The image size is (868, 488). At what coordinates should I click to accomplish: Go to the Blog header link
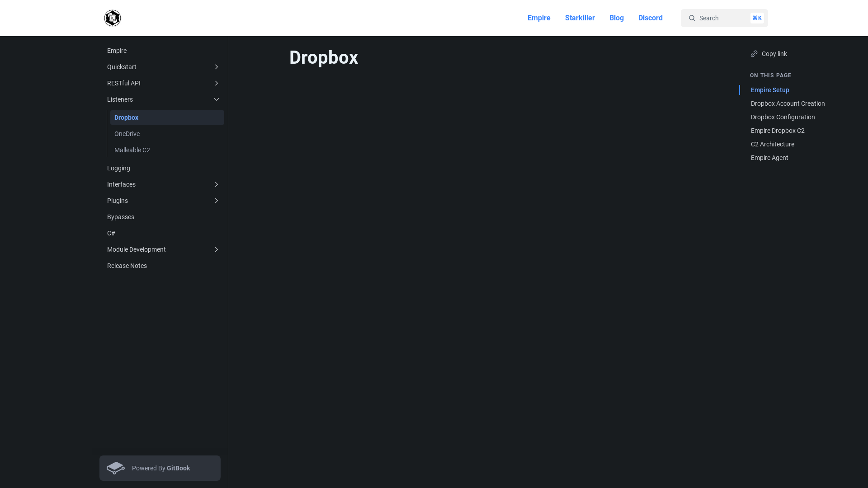click(x=616, y=18)
